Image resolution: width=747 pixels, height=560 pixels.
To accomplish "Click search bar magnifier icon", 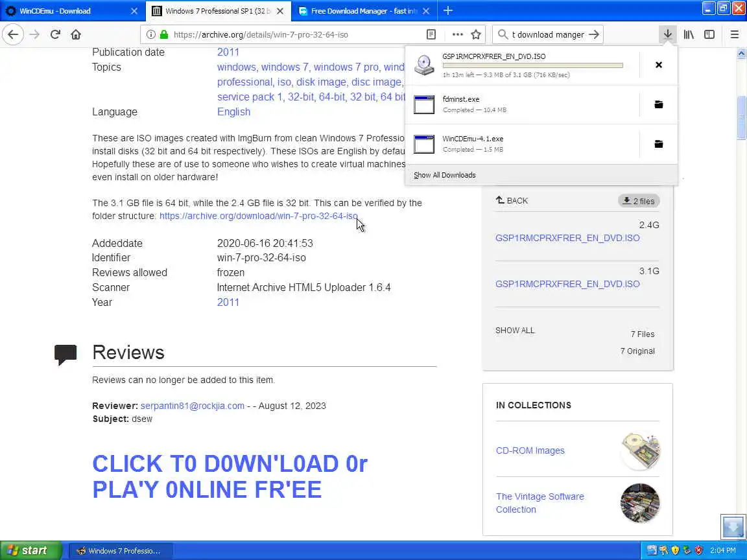I will tap(502, 34).
